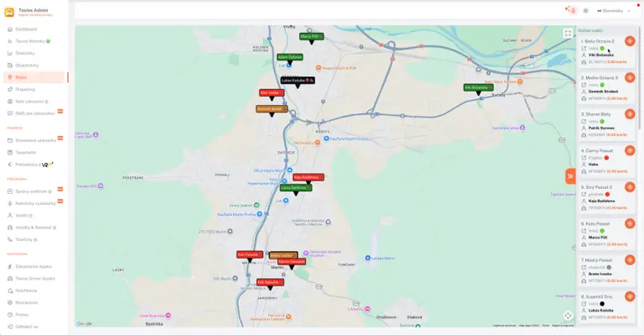Open Taxios Novinky in sidebar
The image size is (644, 335).
[30, 41]
